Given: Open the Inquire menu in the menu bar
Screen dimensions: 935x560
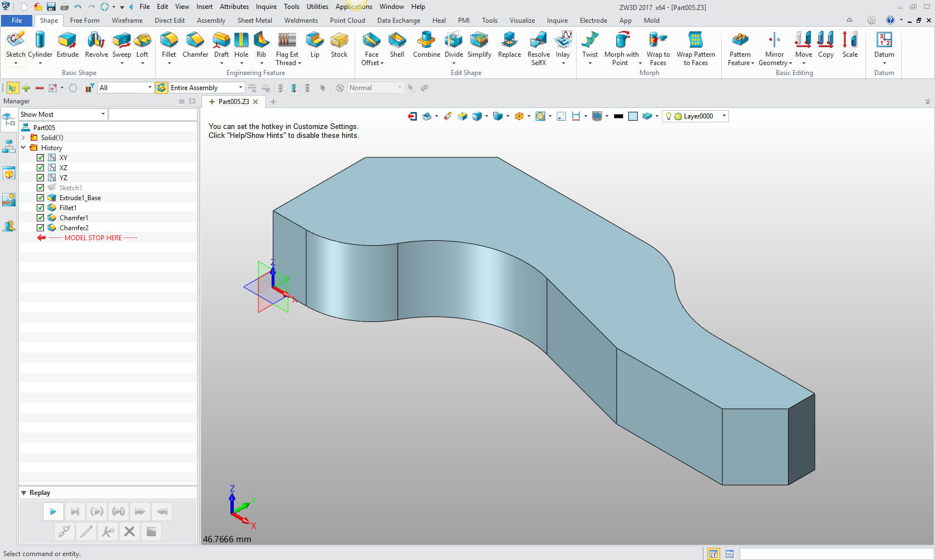Looking at the screenshot, I should tap(266, 7).
